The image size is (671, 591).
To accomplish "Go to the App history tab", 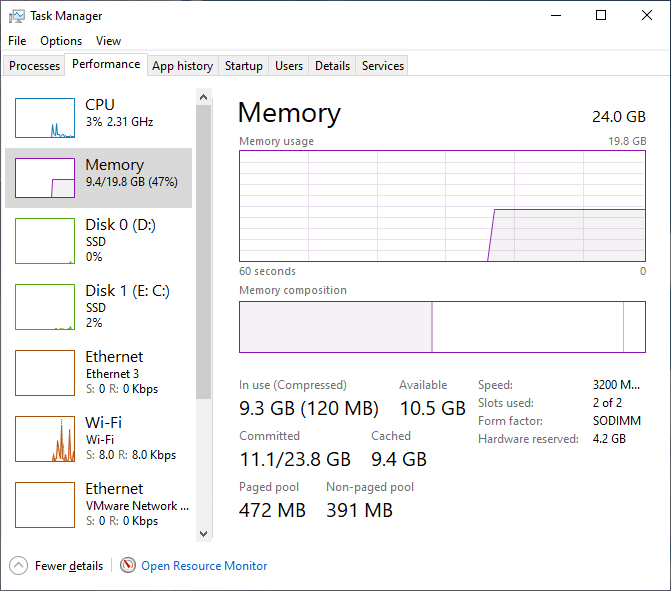I will 182,66.
